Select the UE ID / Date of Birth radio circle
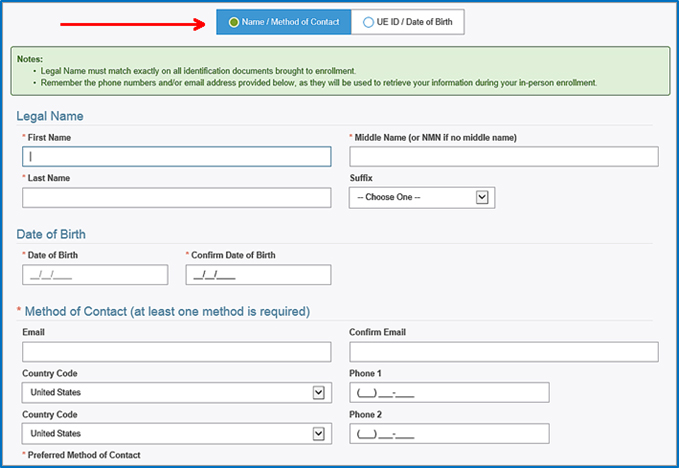The width and height of the screenshot is (679, 468). tap(368, 22)
